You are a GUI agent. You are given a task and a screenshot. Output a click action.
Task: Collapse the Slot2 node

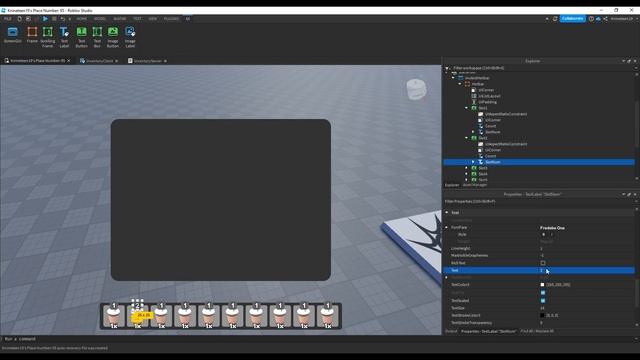pos(467,138)
